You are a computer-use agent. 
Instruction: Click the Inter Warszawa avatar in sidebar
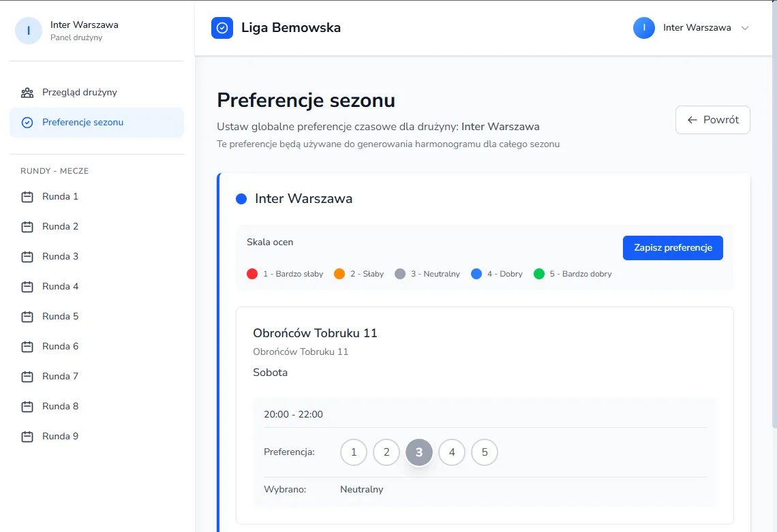(x=29, y=31)
